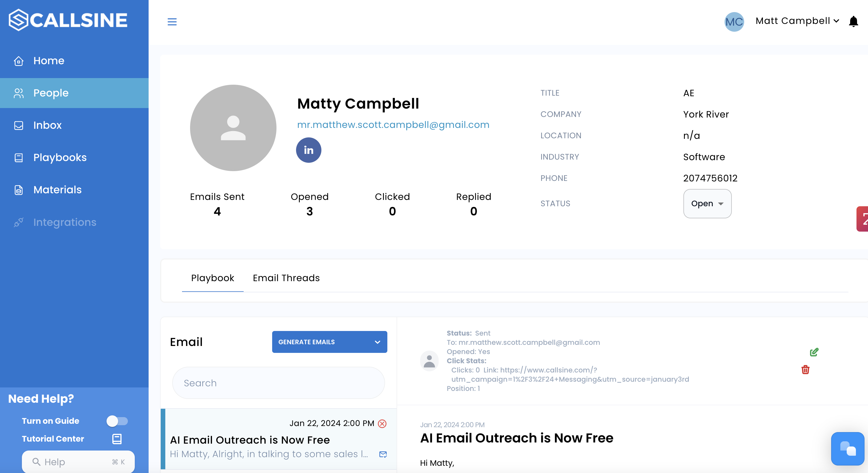
Task: Click Matty's Gmail address link
Action: click(393, 125)
